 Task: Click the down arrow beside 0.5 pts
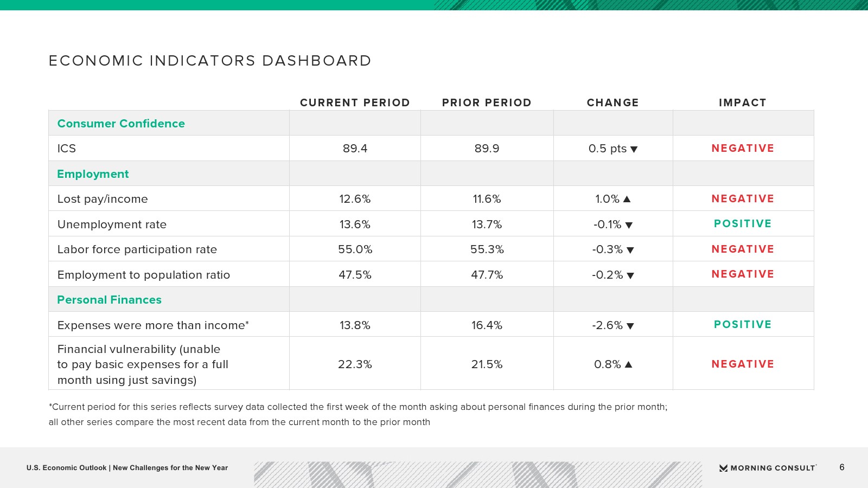(634, 150)
